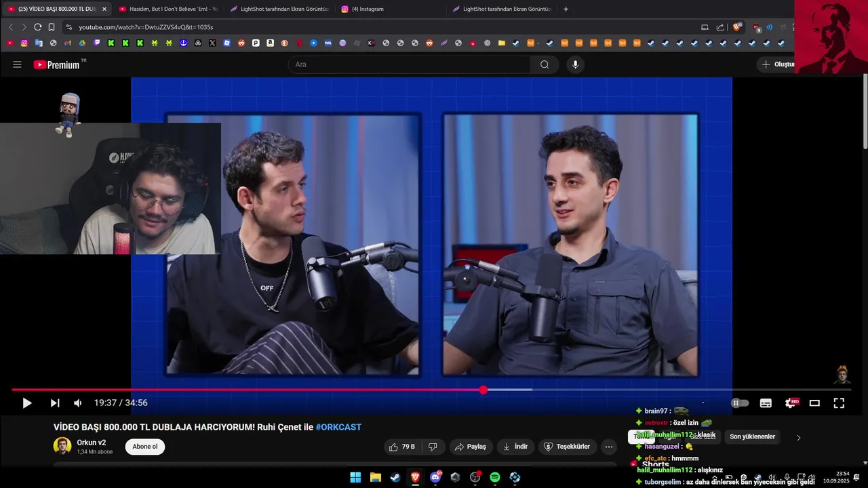Image resolution: width=868 pixels, height=488 pixels.
Task: Toggle subtitles/closed captions button
Action: click(x=766, y=403)
